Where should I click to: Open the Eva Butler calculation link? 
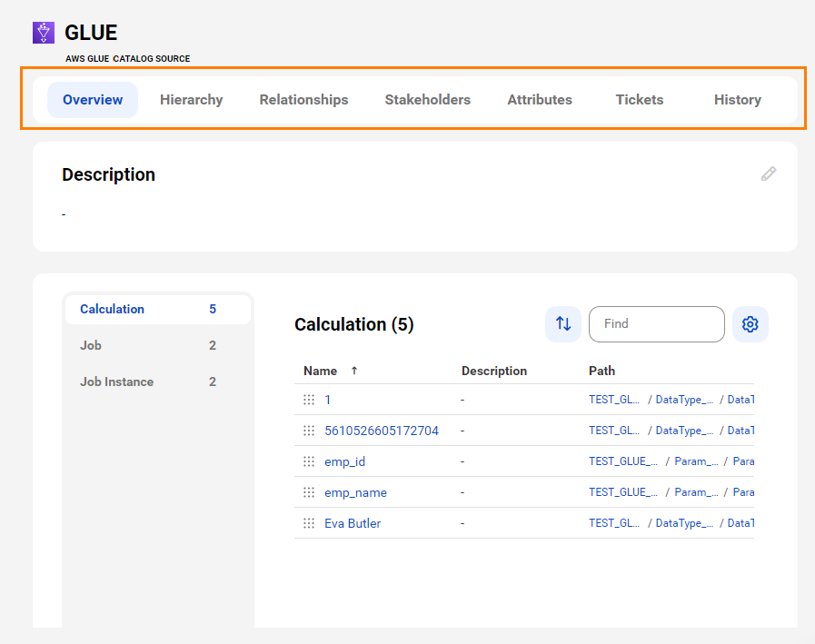click(353, 523)
